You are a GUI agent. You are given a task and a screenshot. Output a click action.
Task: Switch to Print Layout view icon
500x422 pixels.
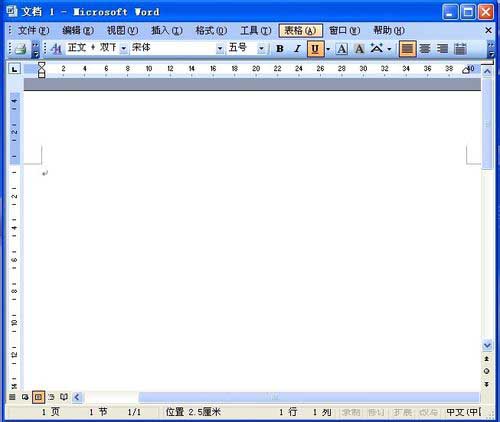pyautogui.click(x=38, y=397)
